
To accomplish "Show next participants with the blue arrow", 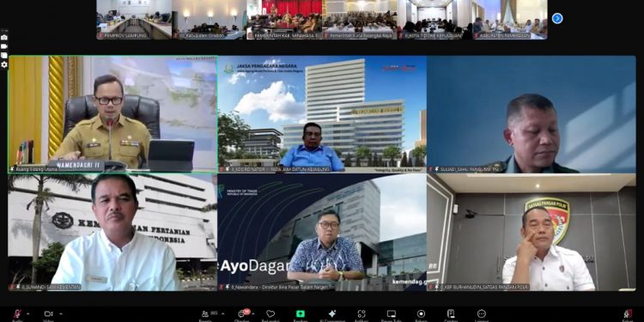I will click(557, 19).
